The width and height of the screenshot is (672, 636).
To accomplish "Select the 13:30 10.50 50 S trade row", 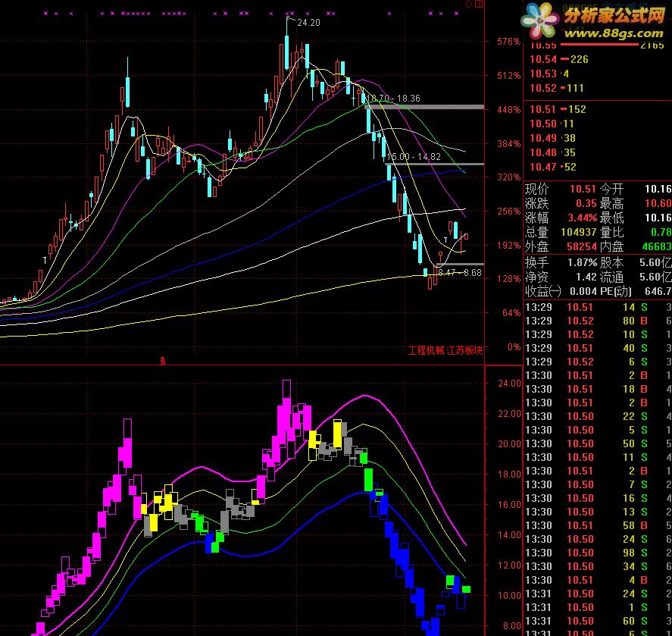I will point(598,443).
